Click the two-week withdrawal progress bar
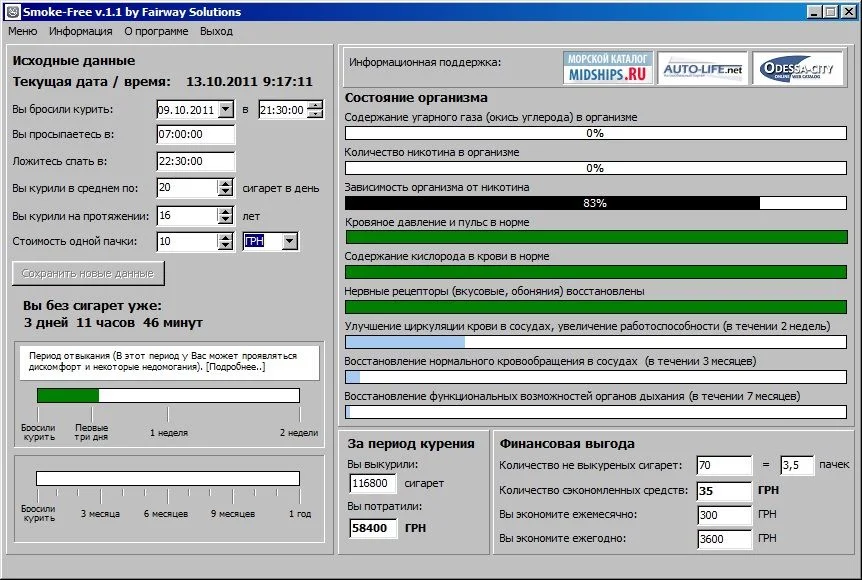This screenshot has height=580, width=862. [168, 396]
